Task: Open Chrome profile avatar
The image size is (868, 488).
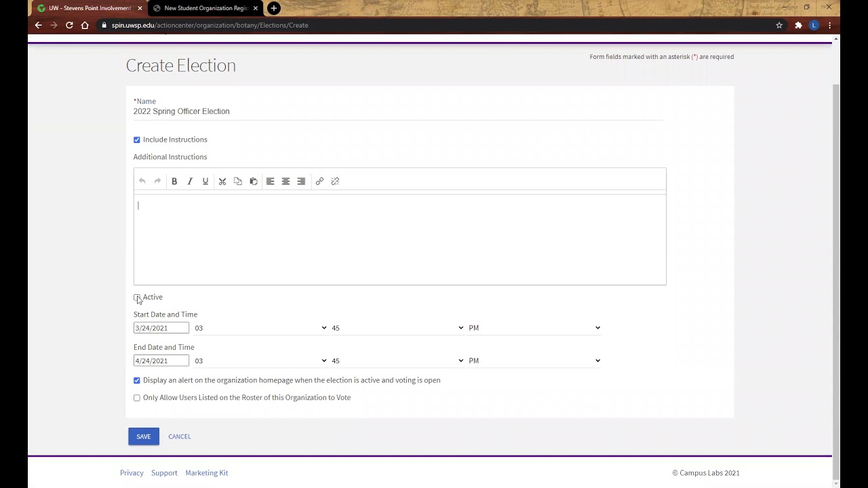Action: 814,25
